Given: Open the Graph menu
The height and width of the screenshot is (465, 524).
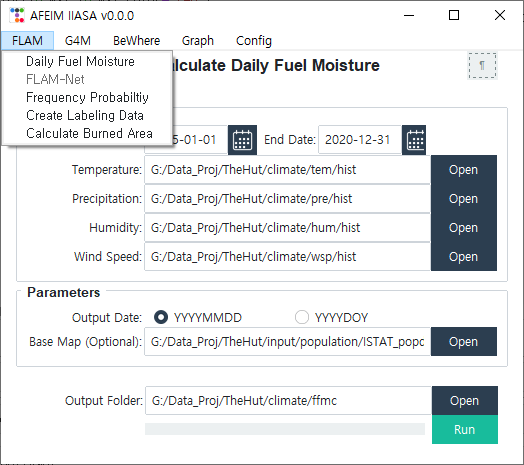Looking at the screenshot, I should 198,41.
